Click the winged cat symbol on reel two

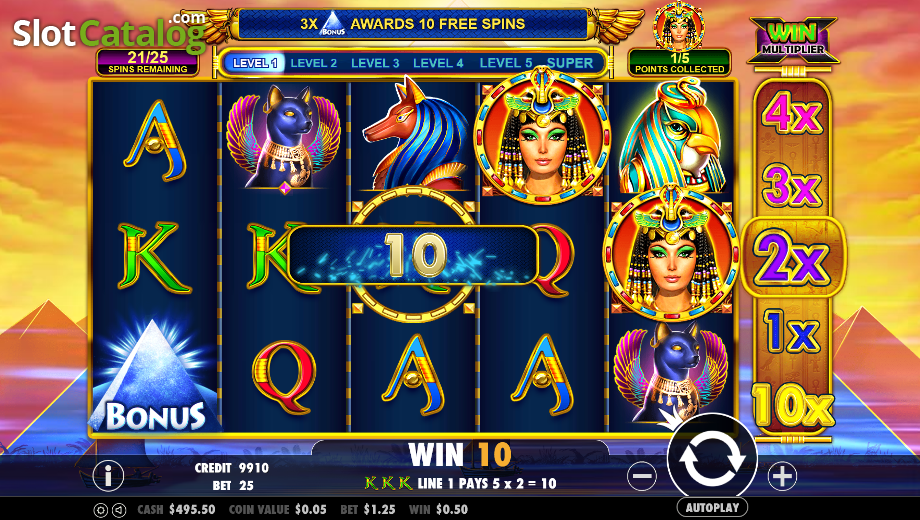[283, 136]
